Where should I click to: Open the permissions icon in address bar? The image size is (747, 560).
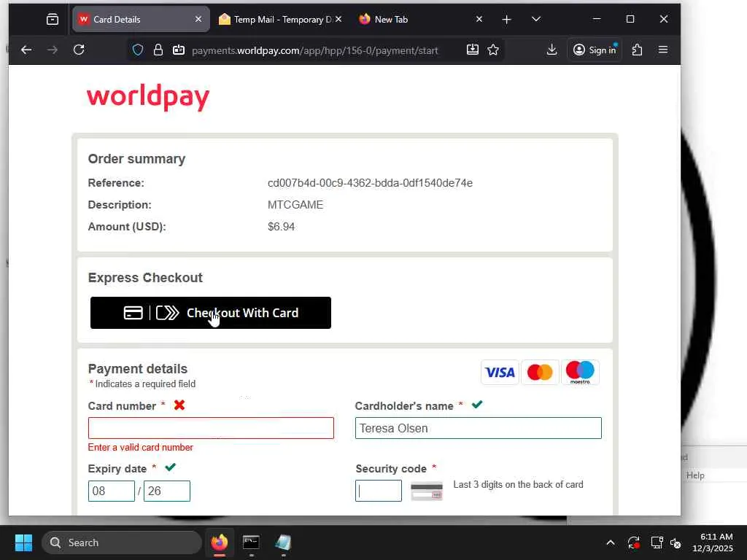point(179,50)
